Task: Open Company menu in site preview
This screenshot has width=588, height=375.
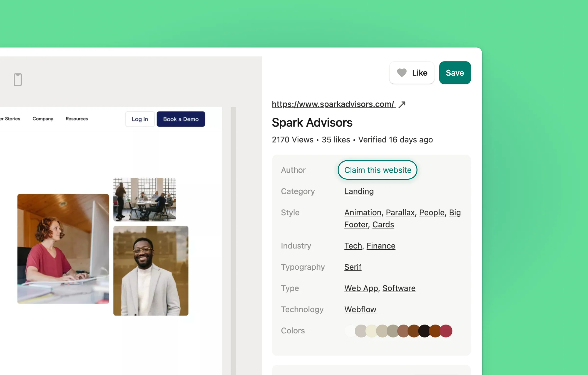Action: 43,119
